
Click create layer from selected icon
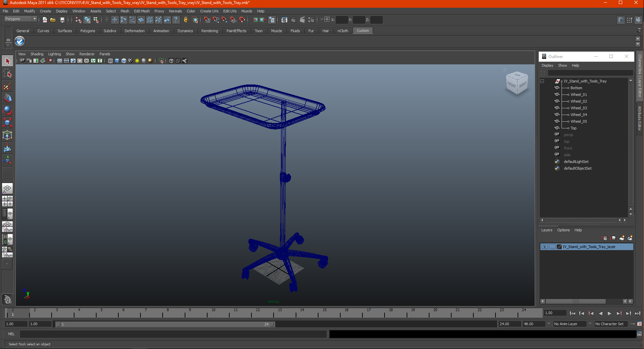pyautogui.click(x=630, y=238)
